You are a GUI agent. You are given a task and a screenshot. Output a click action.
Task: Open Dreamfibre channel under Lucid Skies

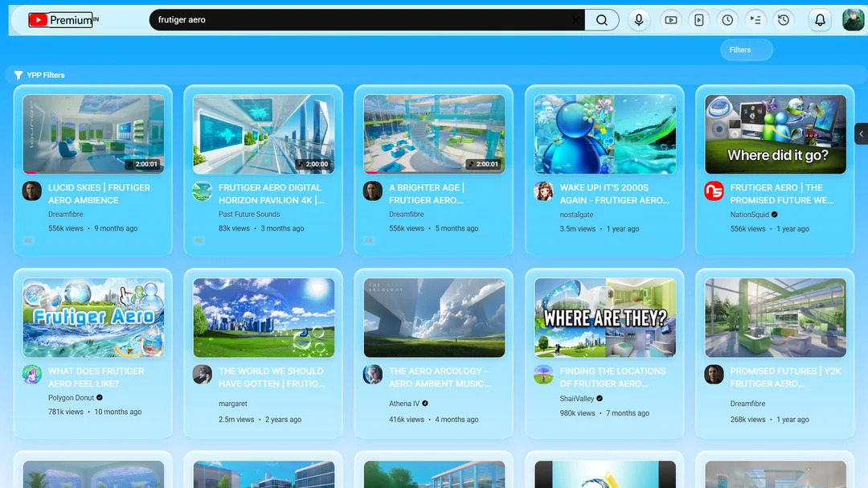tap(65, 215)
